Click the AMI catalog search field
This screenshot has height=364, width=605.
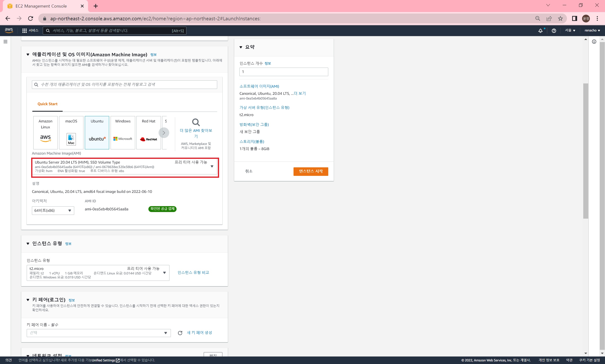[124, 85]
